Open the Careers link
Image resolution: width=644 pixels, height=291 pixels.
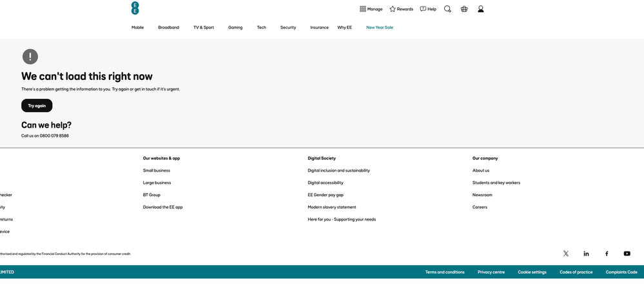[480, 207]
